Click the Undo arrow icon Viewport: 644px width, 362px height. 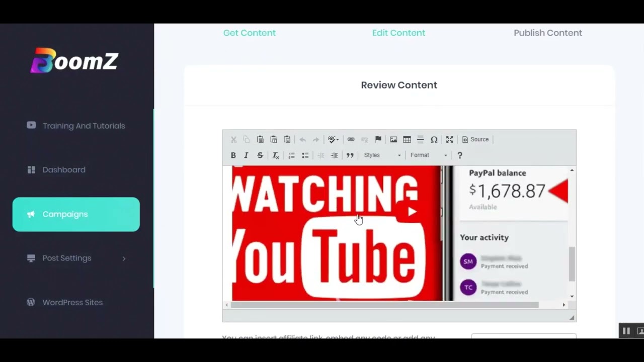point(302,139)
